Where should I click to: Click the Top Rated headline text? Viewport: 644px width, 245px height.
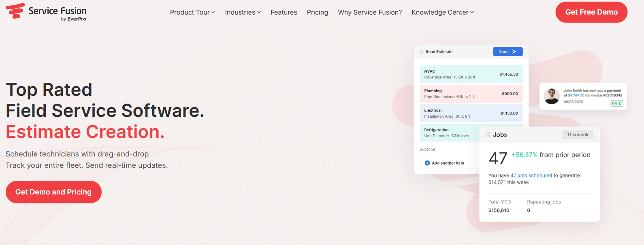(x=49, y=90)
